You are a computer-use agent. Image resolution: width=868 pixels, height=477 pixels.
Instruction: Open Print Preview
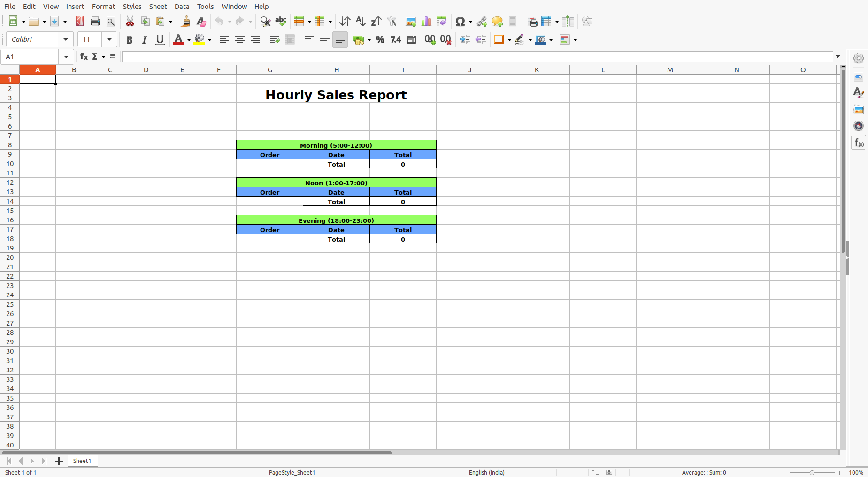(x=111, y=21)
